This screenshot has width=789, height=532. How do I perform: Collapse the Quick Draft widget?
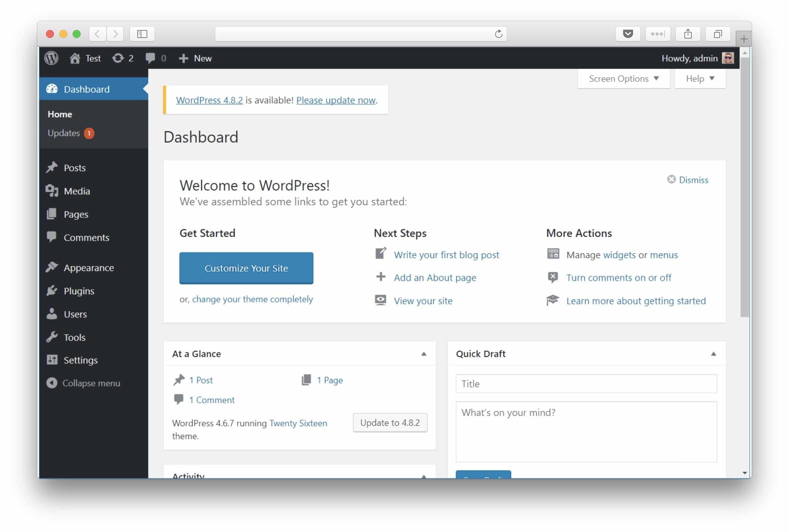(x=713, y=354)
